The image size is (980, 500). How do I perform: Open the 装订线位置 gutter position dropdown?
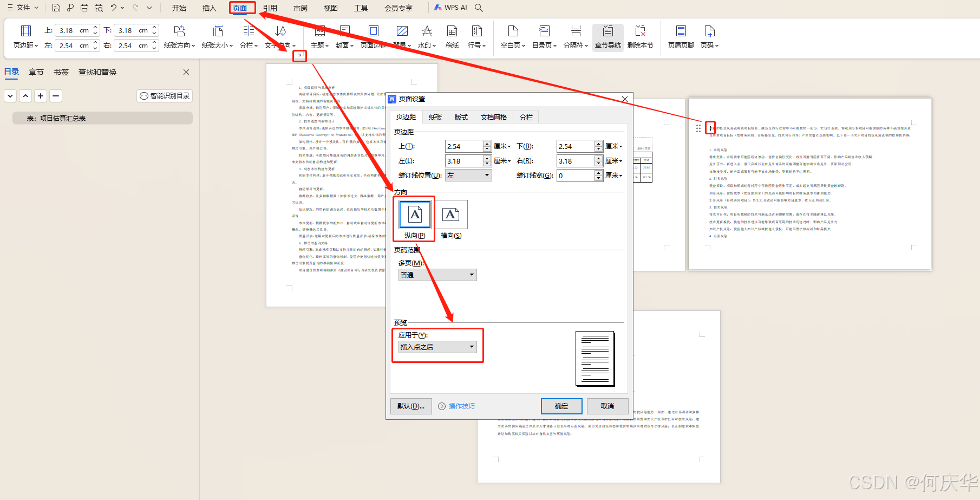[468, 176]
